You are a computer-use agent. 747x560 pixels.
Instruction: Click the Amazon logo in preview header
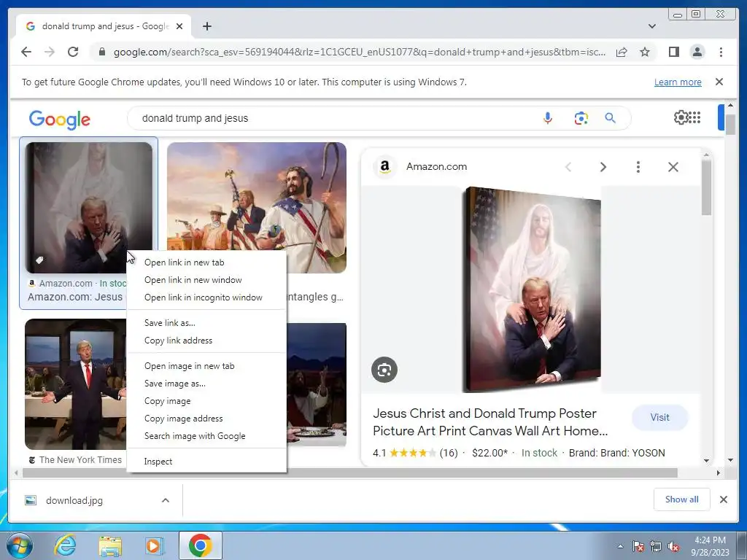(385, 167)
